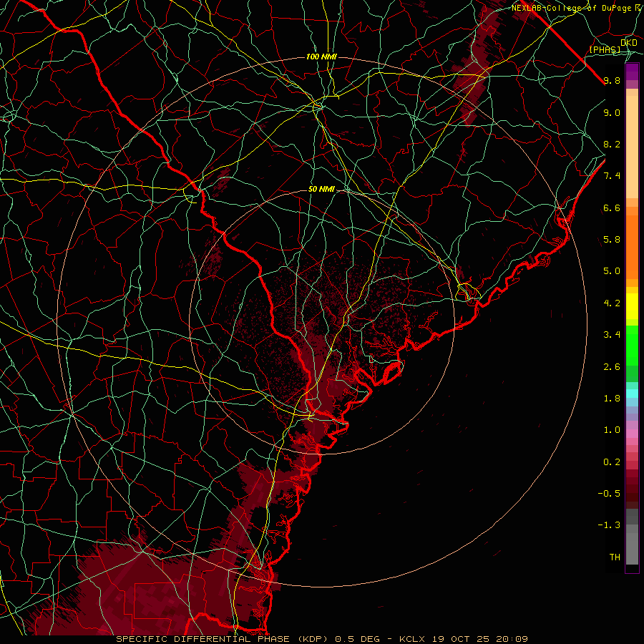644x644 pixels.
Task: Click the Specific Differential Phase caption text
Action: pyautogui.click(x=321, y=639)
